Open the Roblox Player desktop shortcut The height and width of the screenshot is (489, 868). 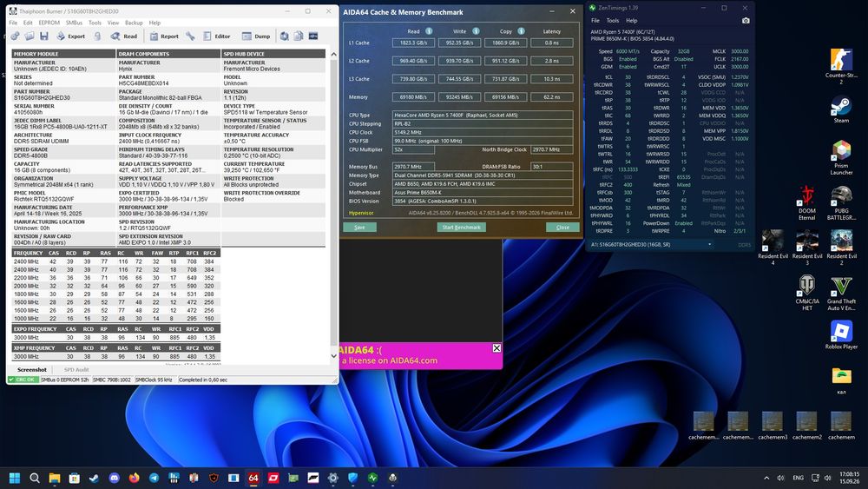click(841, 335)
